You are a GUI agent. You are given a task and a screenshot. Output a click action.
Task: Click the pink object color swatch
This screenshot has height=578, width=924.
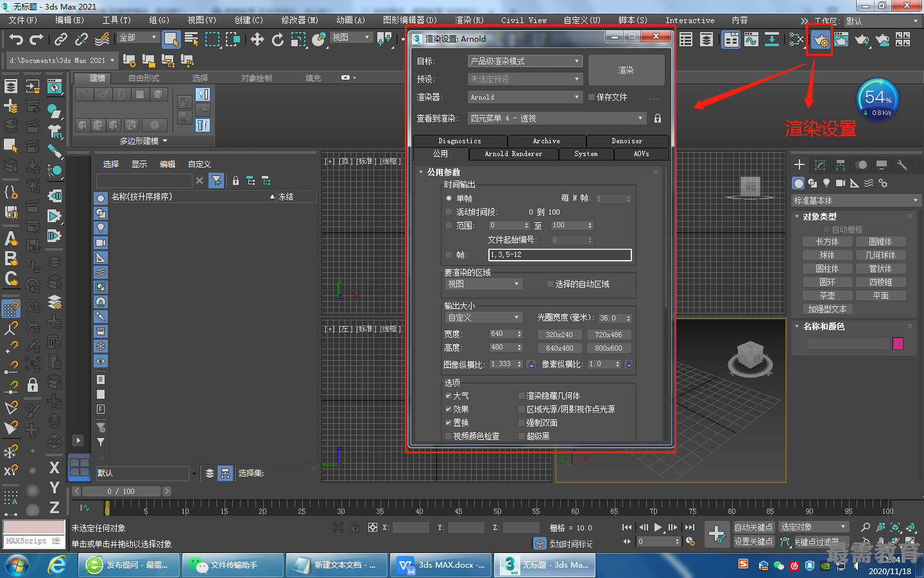898,344
